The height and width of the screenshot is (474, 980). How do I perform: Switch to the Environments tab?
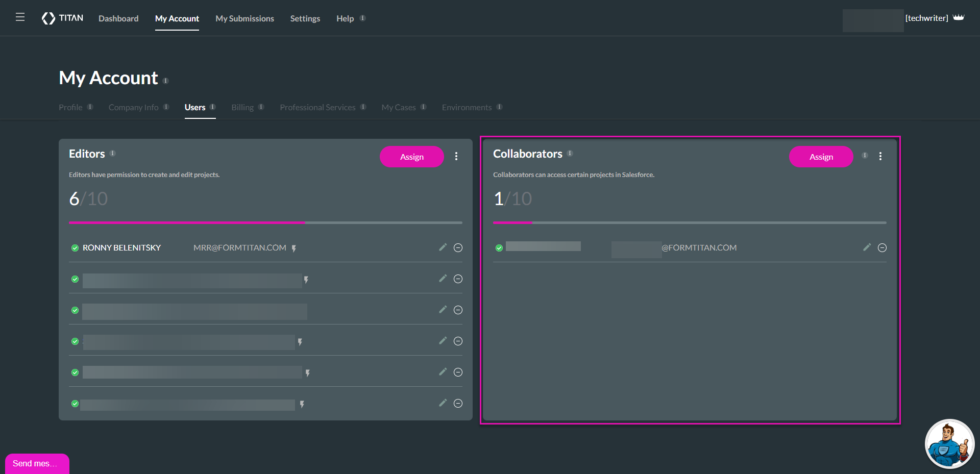click(x=467, y=107)
